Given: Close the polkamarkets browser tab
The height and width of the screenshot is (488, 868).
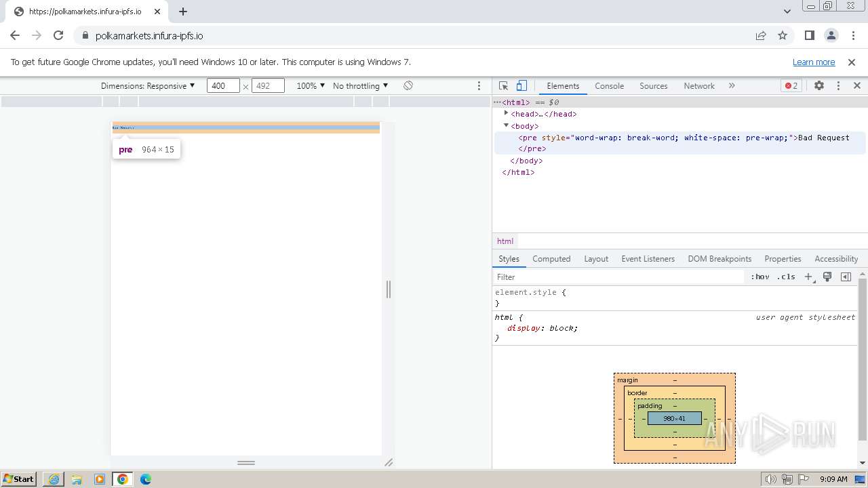Looking at the screenshot, I should pos(157,12).
